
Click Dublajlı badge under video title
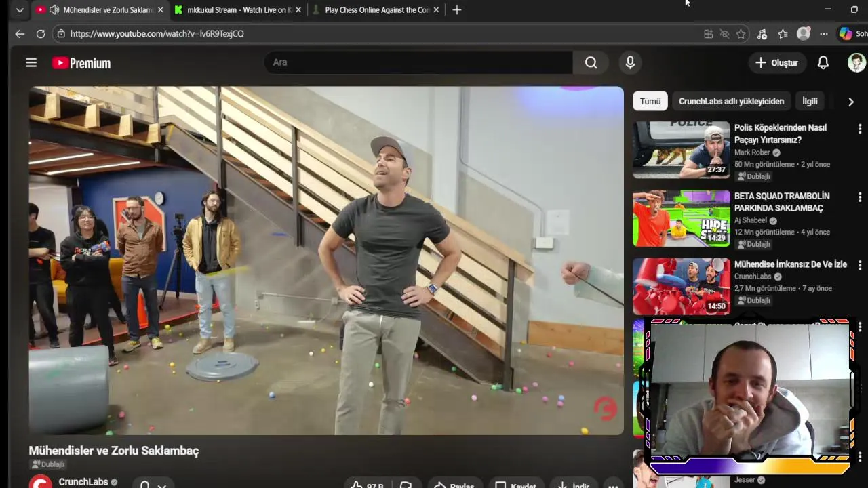click(x=48, y=464)
